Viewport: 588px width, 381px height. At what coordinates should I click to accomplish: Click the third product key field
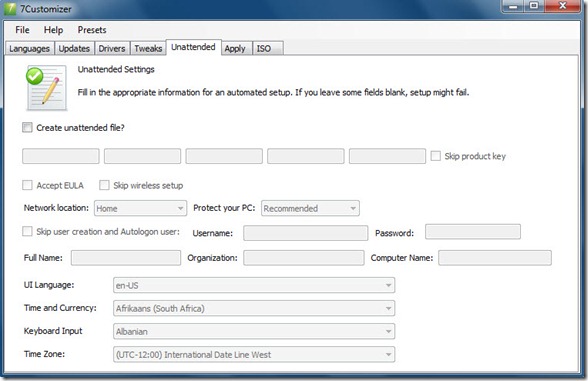[224, 156]
